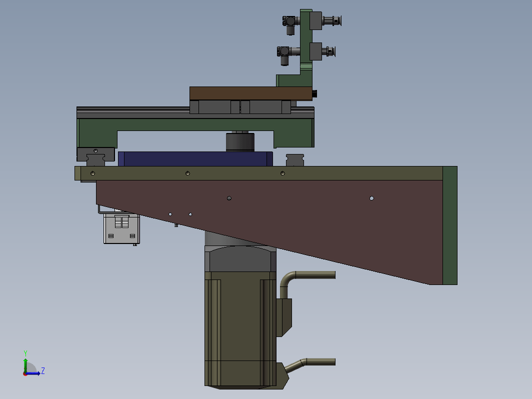Pick the brown slide plate on top
This screenshot has height=399, width=532.
click(250, 93)
